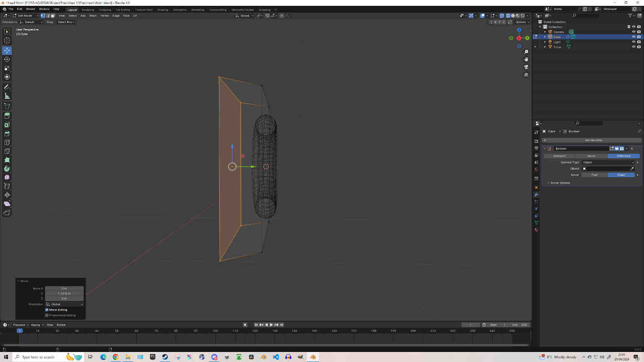Choose the Shear tool

point(7,204)
